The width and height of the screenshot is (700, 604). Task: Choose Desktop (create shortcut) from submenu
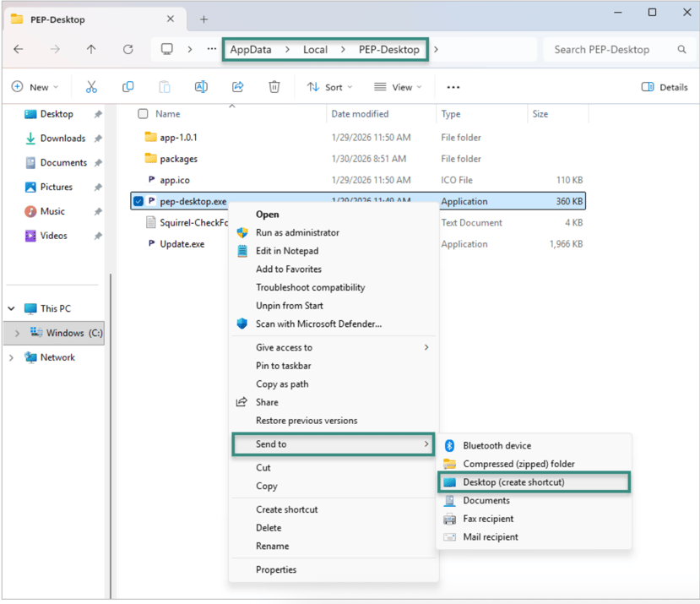coord(513,482)
